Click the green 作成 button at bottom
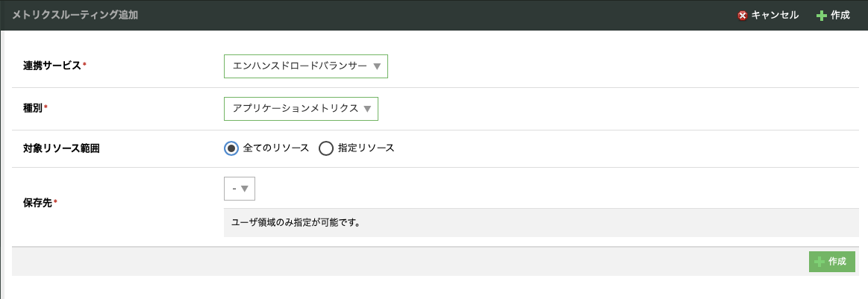Viewport: 868px width, 299px height. 832,262
